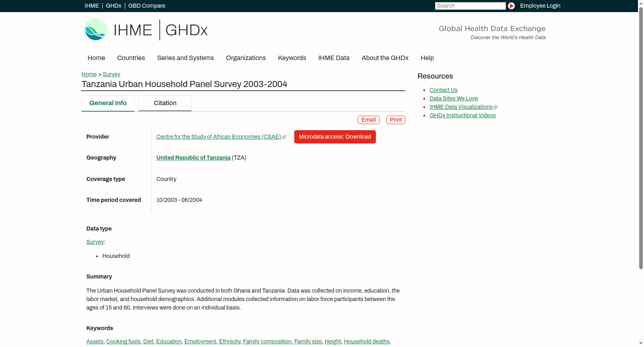Open the Help menu item
Viewport: 644px width, 347px height.
(427, 58)
